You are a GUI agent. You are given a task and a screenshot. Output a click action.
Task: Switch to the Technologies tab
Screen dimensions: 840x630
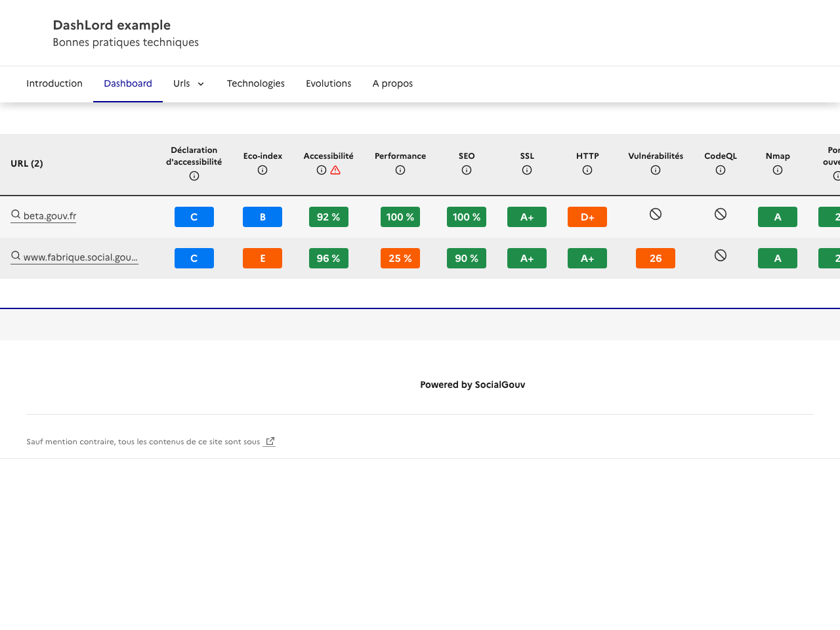click(256, 84)
